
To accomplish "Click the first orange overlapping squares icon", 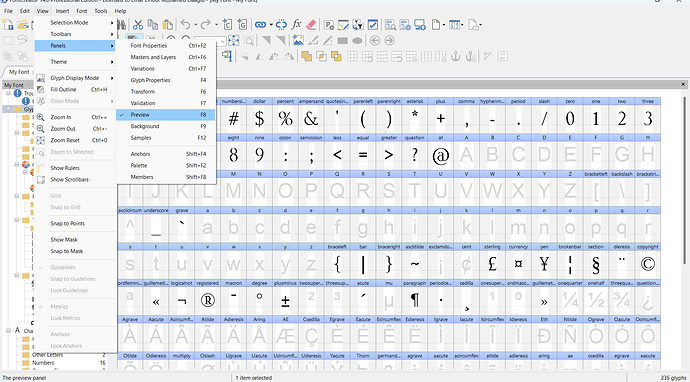I will click(x=307, y=56).
